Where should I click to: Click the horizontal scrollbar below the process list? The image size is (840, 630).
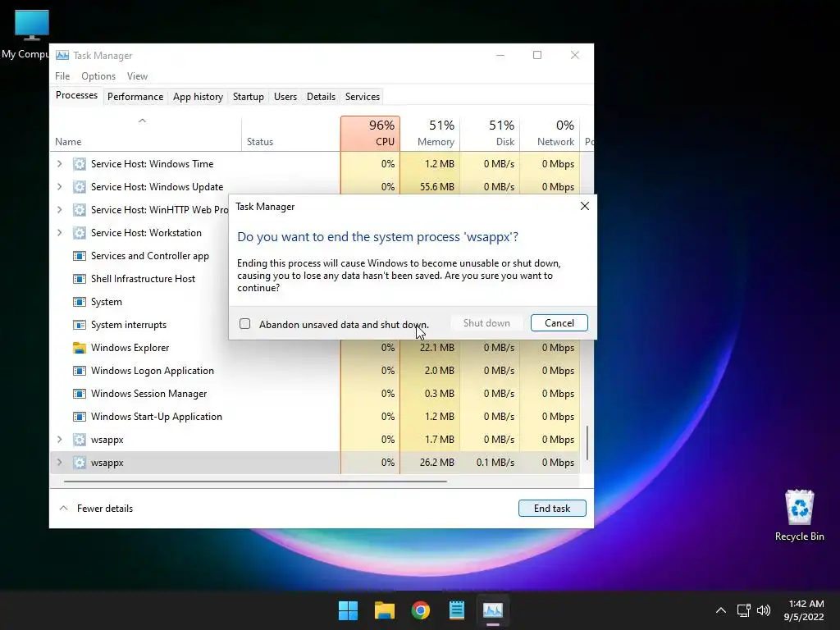[x=255, y=482]
